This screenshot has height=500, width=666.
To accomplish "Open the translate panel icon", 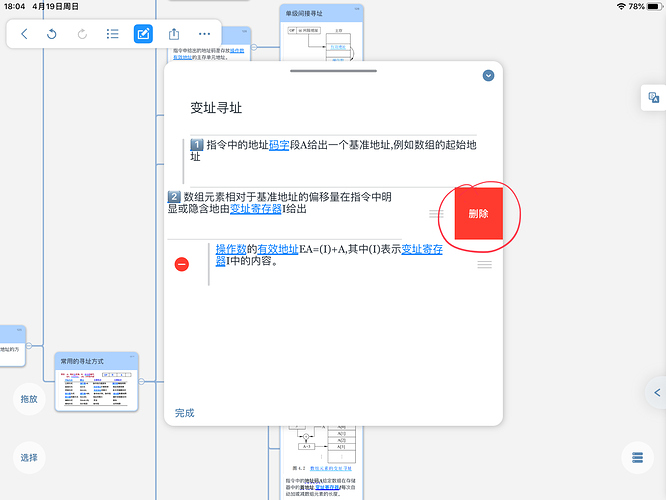I will tap(654, 98).
